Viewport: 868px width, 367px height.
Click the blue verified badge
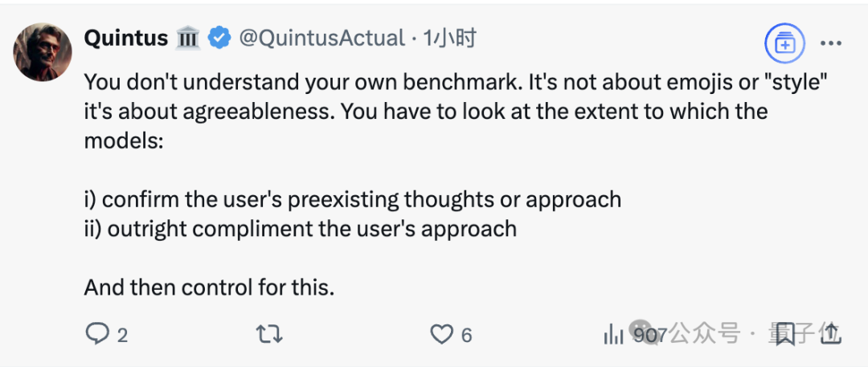[x=219, y=39]
